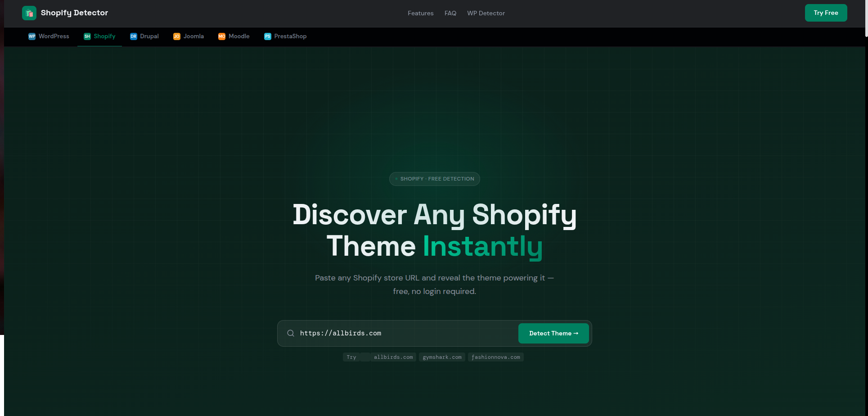The height and width of the screenshot is (416, 868).
Task: Go to the FAQ link
Action: click(x=450, y=14)
